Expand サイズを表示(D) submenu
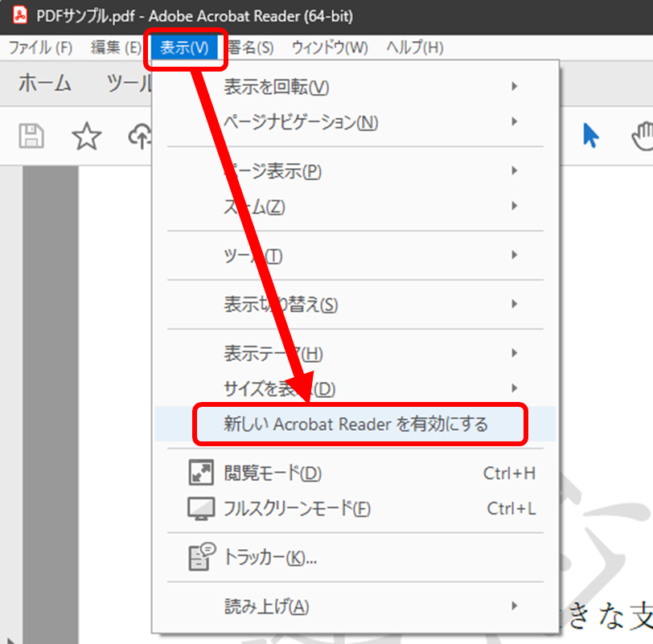The height and width of the screenshot is (644, 653). click(x=355, y=388)
